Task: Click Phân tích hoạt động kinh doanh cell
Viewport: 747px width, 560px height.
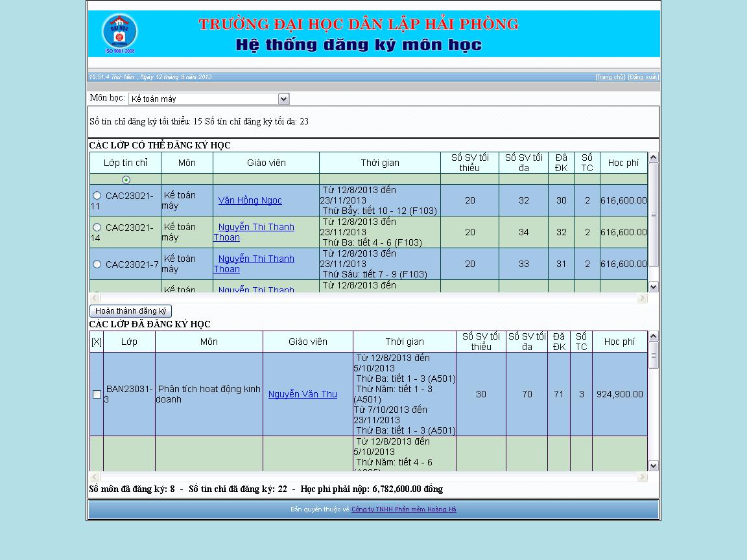Action: point(209,394)
